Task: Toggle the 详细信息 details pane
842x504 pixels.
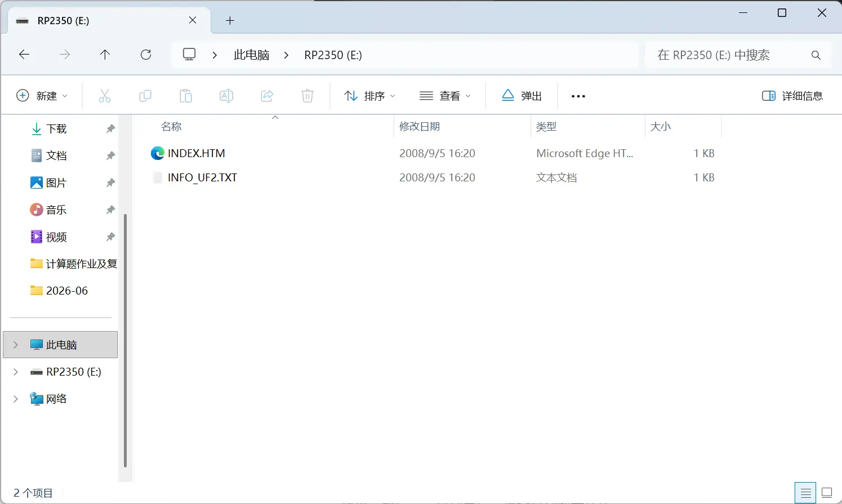Action: click(792, 96)
